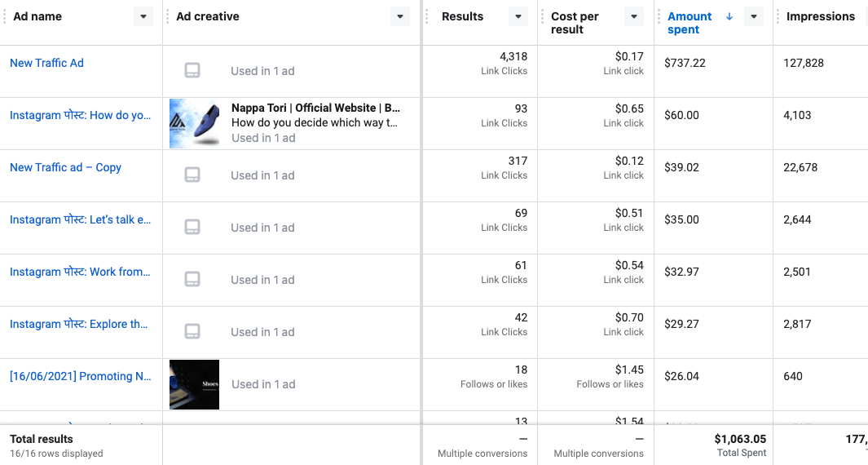Click the $60.00 amount spent cell
The image size is (868, 465).
[681, 115]
